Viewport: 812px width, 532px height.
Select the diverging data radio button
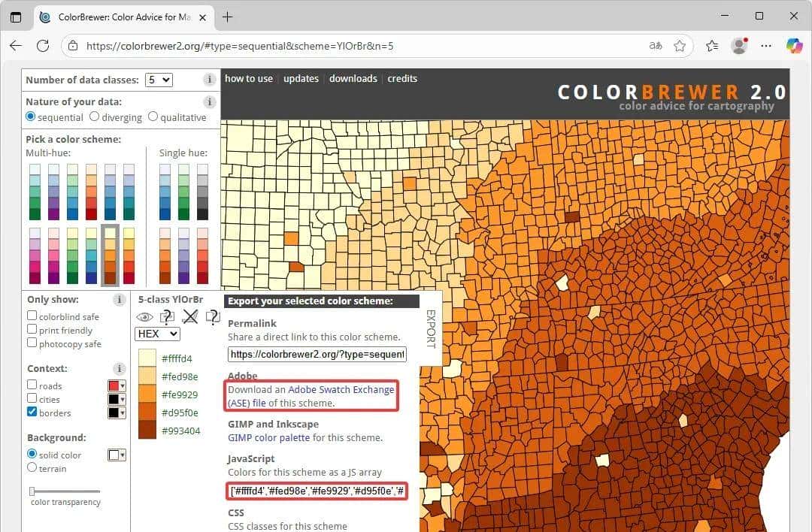click(95, 117)
